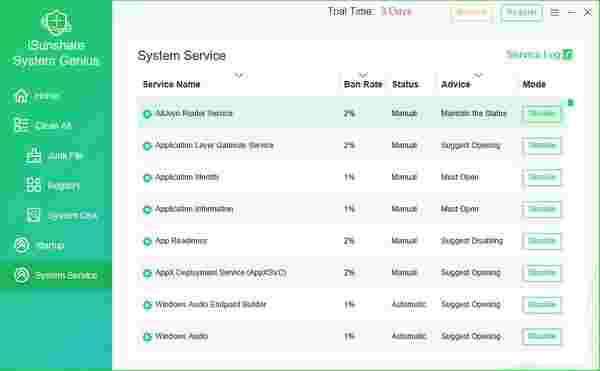Click the Application Information row icon

pos(147,209)
